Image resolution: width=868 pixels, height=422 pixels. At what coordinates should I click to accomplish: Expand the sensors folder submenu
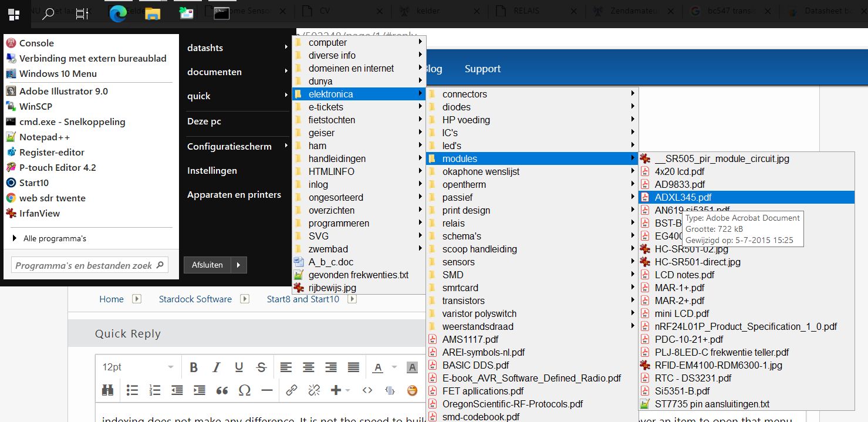click(532, 262)
